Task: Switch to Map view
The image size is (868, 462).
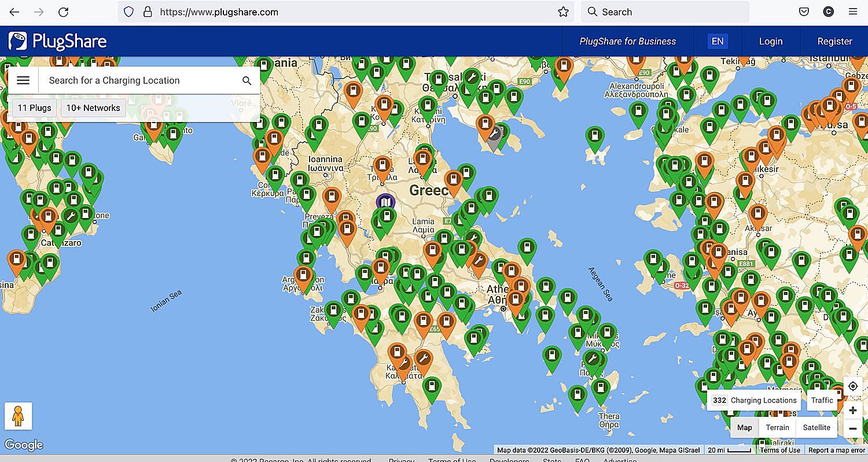Action: (x=745, y=427)
